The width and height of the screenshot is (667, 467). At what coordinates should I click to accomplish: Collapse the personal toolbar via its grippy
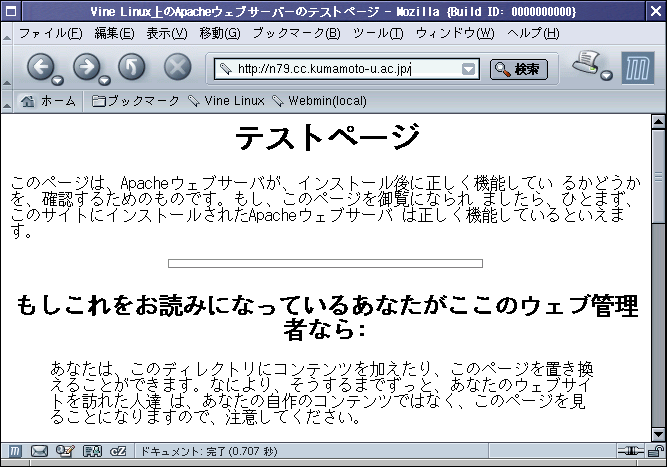click(x=7, y=101)
